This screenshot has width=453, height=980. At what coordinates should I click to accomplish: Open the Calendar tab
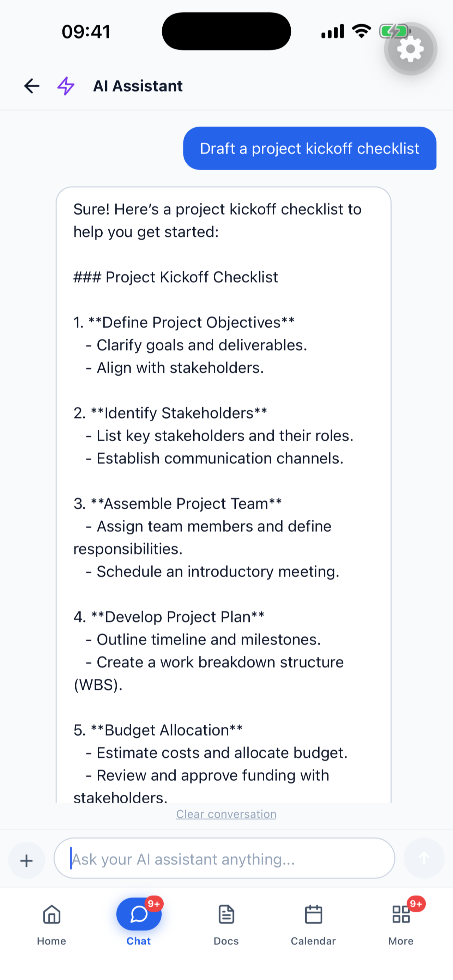313,925
